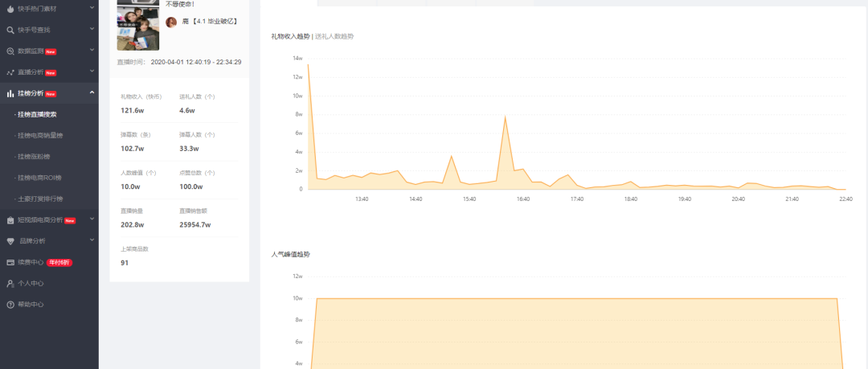Click the question mark icon beside 帮助中心
Image resolution: width=868 pixels, height=369 pixels.
10,304
